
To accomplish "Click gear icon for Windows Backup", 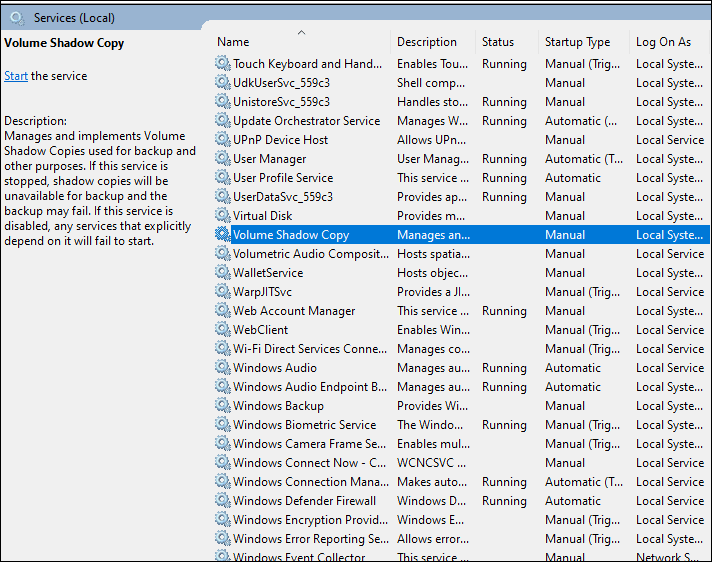I will [x=222, y=406].
